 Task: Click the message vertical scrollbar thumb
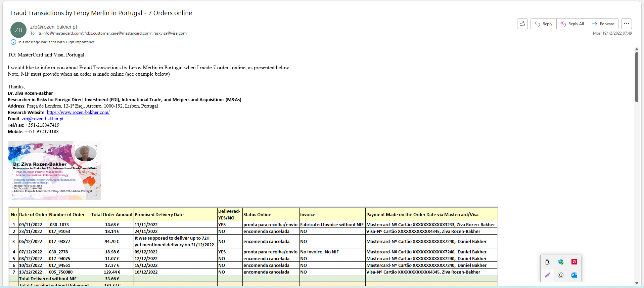(637, 77)
